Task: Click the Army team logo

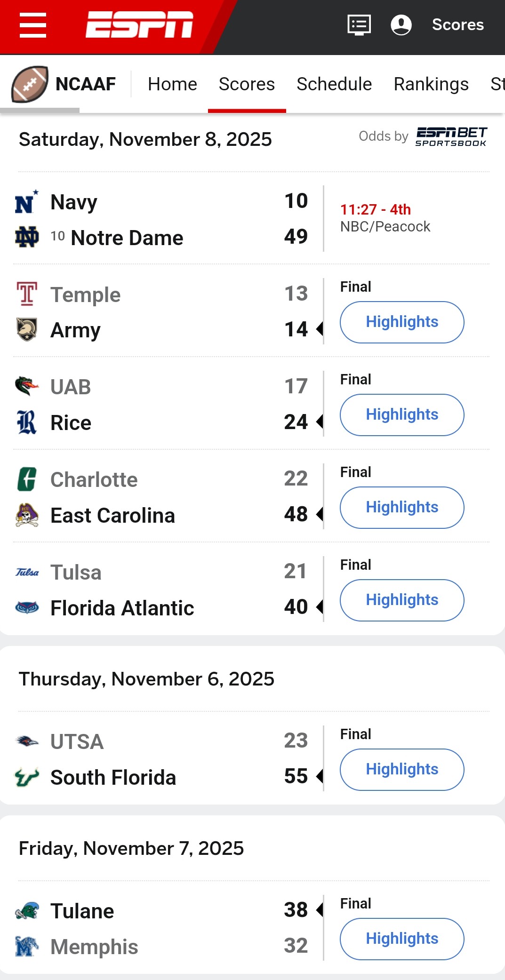Action: 27,329
